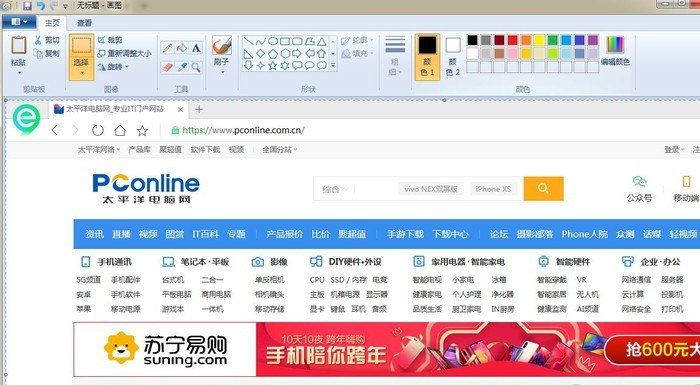Click the Undo arrow in Paint title bar

[41, 6]
